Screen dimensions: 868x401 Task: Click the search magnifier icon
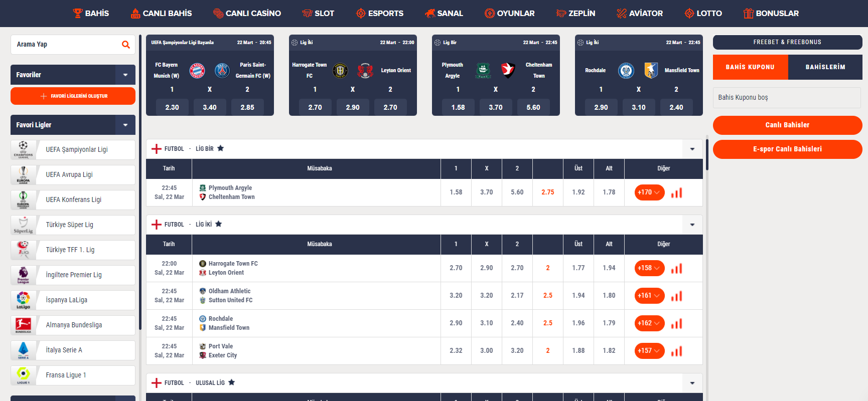[x=125, y=45]
